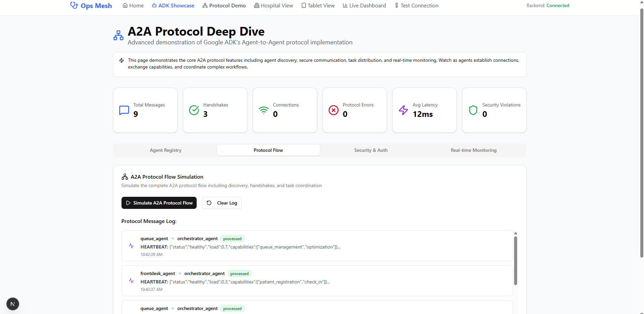Select the Protocol Flow tab
The width and height of the screenshot is (644, 314).
click(x=268, y=150)
